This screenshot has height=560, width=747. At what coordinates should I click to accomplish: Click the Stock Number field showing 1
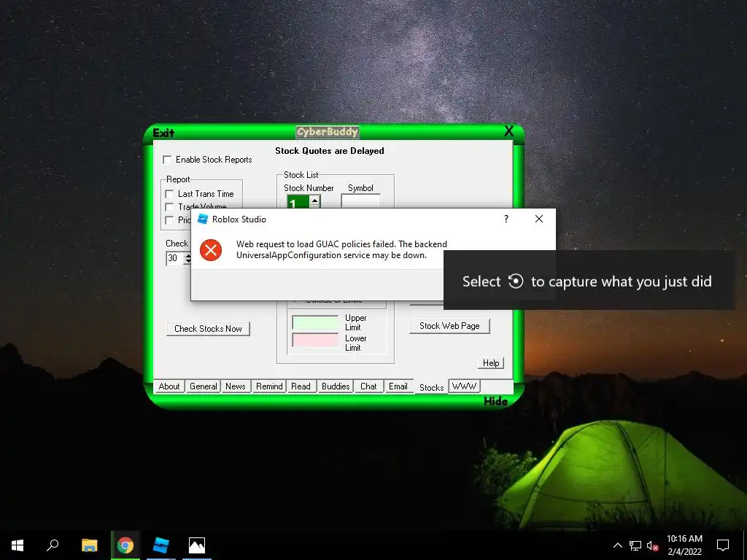click(298, 203)
